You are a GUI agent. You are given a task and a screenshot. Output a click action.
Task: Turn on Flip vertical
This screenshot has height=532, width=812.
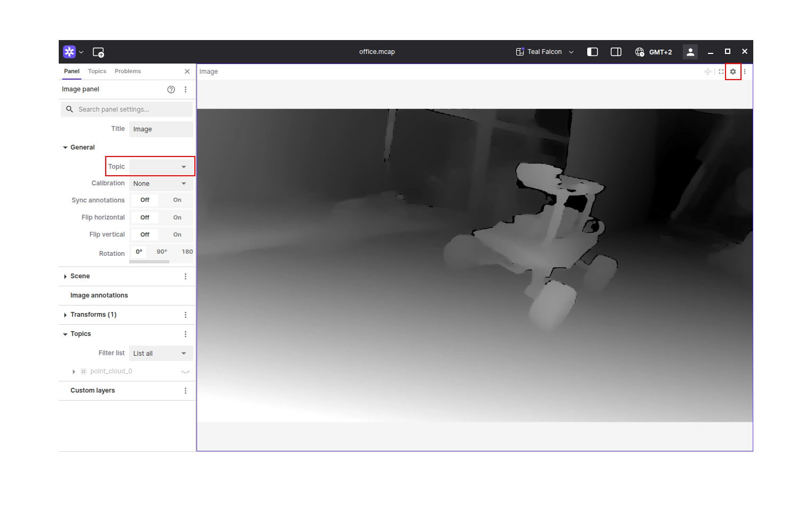pyautogui.click(x=177, y=234)
